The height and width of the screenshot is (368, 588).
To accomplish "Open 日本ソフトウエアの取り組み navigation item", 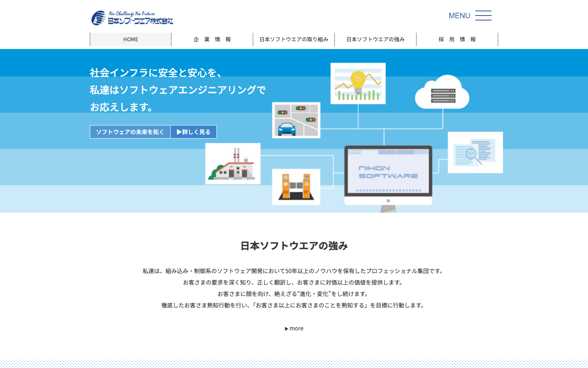I will point(294,39).
